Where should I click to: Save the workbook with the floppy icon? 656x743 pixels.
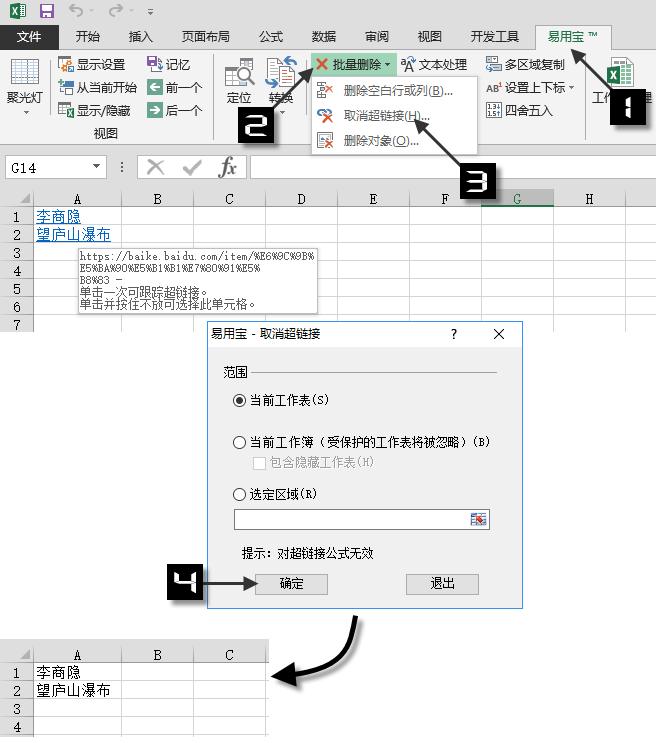(x=46, y=10)
